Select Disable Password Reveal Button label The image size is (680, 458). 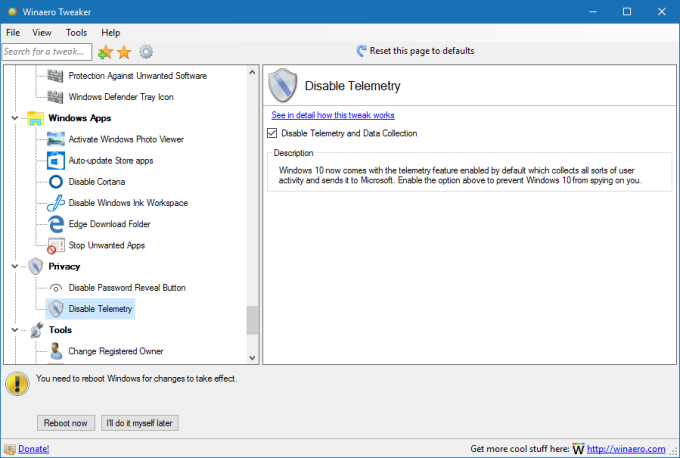(127, 288)
